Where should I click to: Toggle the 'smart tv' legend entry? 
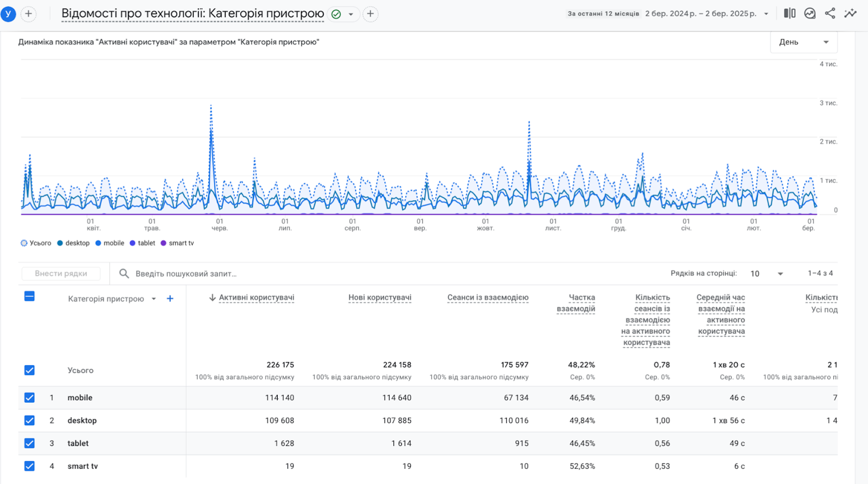pyautogui.click(x=177, y=243)
